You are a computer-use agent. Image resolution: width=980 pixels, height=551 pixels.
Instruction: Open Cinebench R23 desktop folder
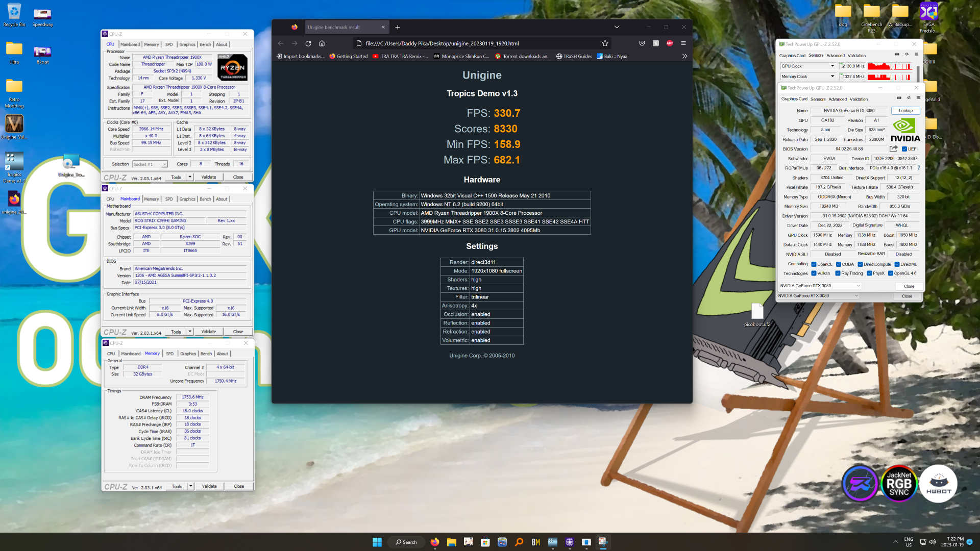pos(871,19)
